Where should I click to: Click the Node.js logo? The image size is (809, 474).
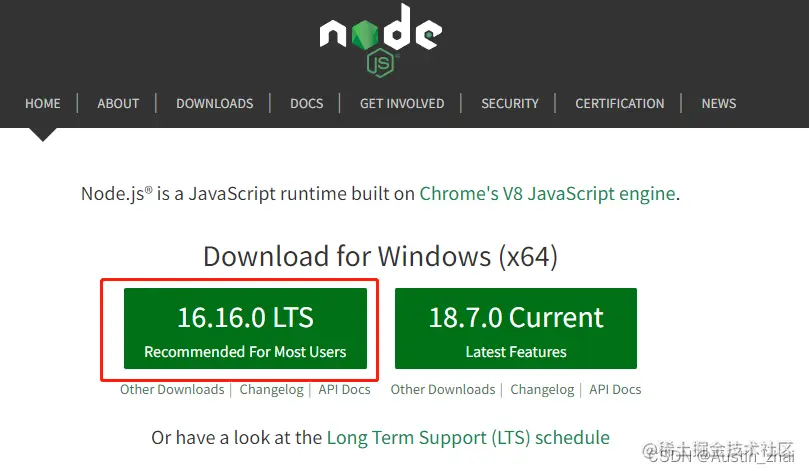381,40
